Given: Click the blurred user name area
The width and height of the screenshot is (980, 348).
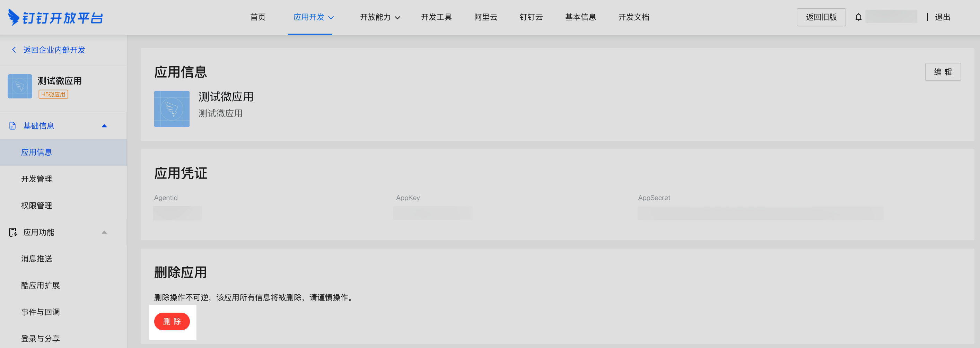Looking at the screenshot, I should [891, 17].
